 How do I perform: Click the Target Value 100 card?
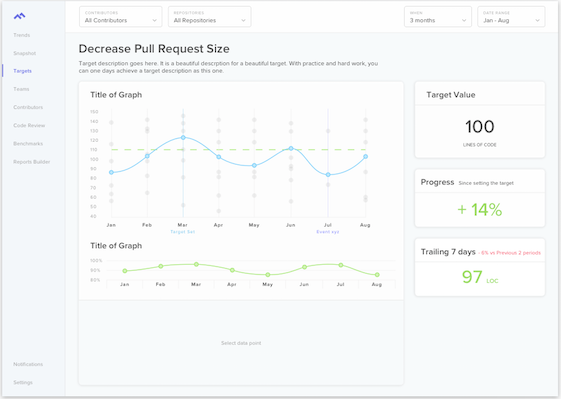(x=480, y=120)
